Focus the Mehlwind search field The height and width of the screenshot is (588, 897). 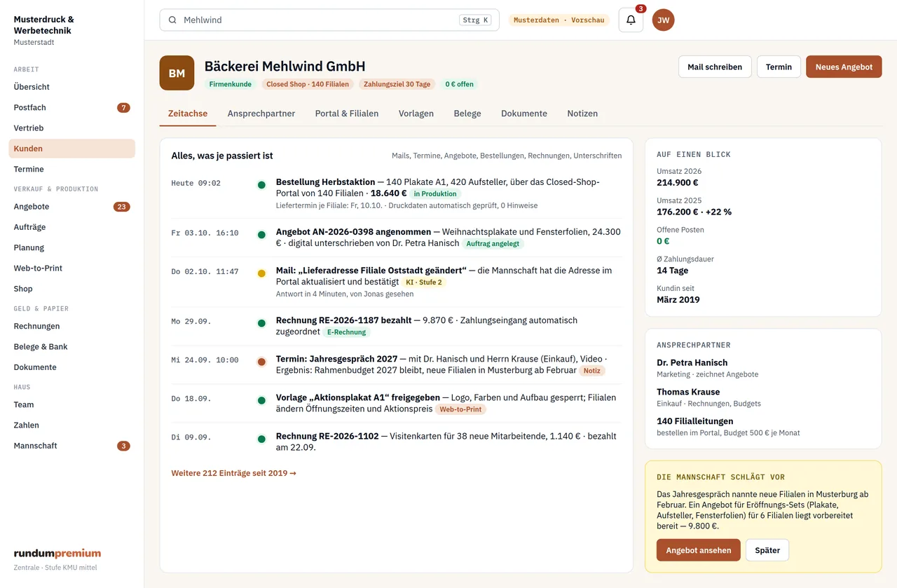click(329, 20)
